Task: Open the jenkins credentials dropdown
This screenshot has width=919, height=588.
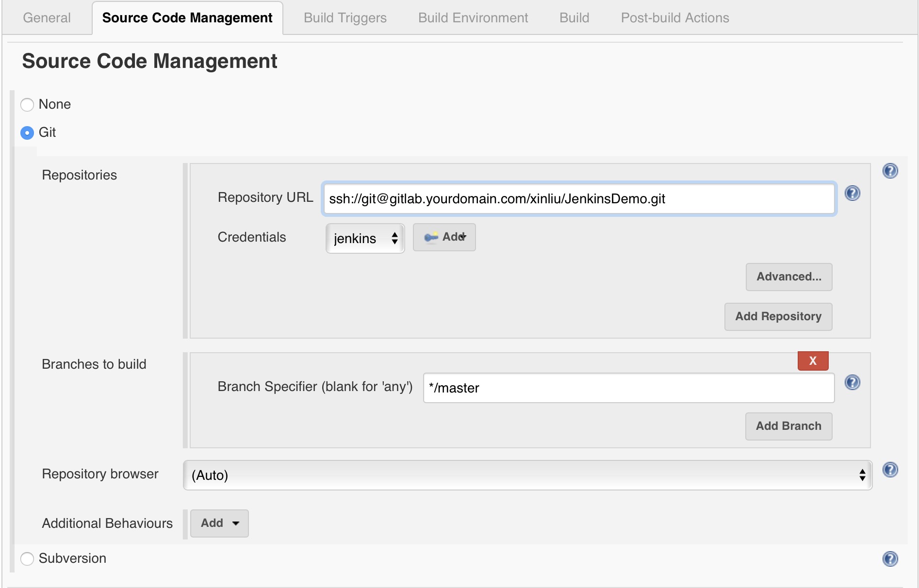Action: pyautogui.click(x=365, y=238)
